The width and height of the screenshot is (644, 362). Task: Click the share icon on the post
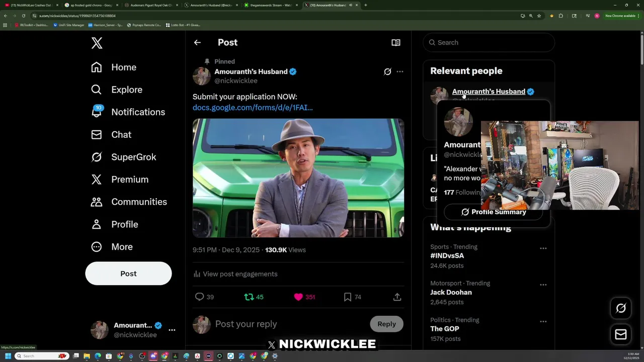pyautogui.click(x=397, y=297)
